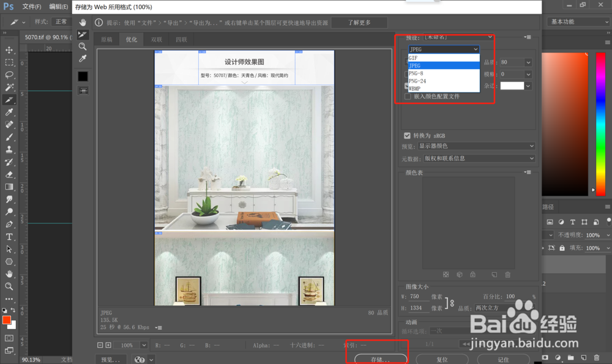This screenshot has height=364, width=612.
Task: Open the matte color dropdown arrow
Action: [x=528, y=86]
